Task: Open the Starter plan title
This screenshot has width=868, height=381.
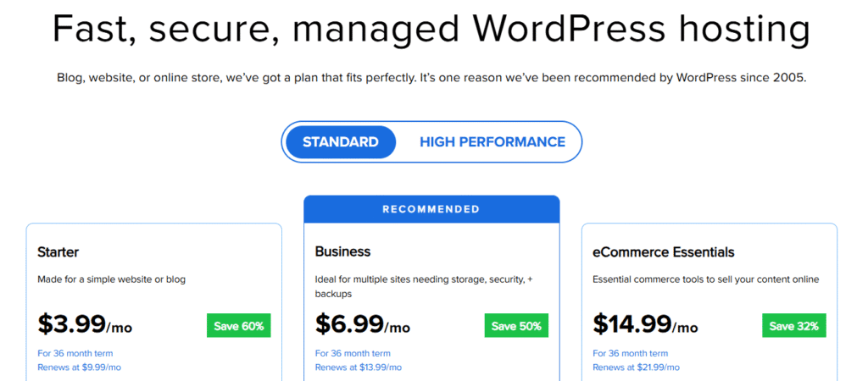Action: pos(58,251)
